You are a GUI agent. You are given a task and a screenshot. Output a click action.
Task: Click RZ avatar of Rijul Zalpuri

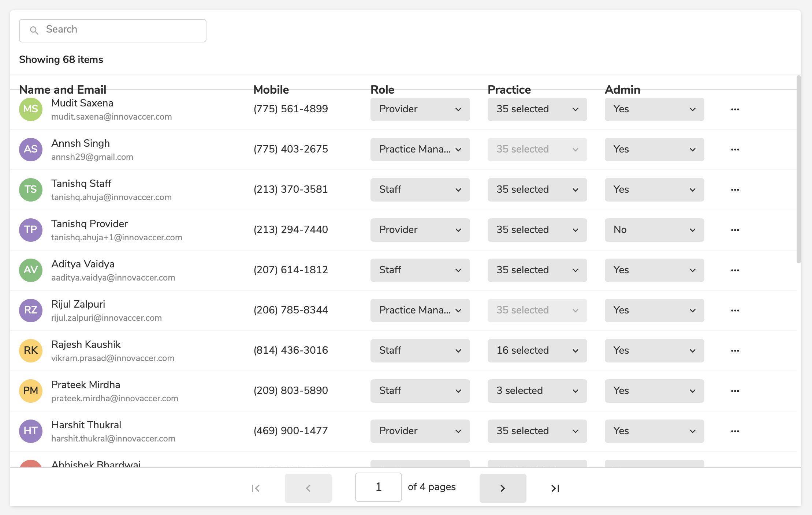[31, 311]
